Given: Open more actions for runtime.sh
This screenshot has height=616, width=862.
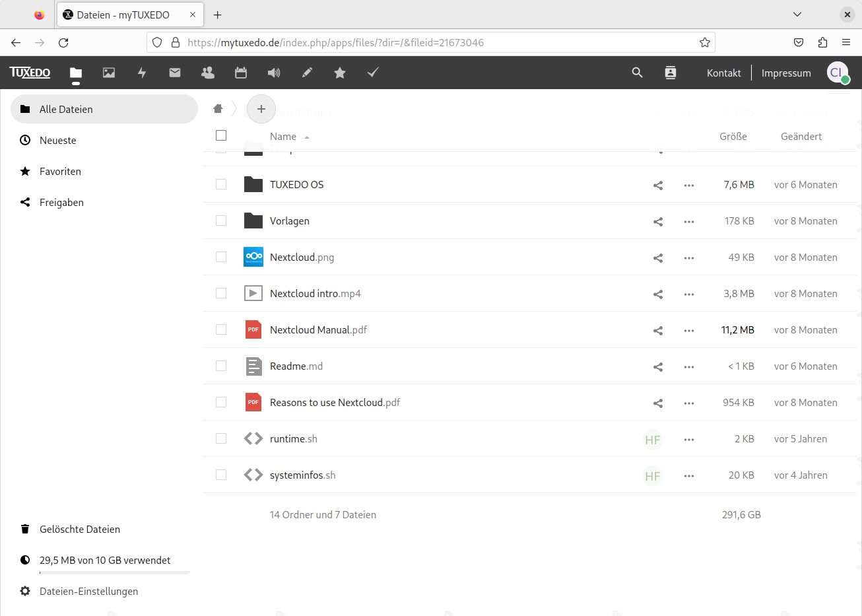Looking at the screenshot, I should click(x=689, y=440).
